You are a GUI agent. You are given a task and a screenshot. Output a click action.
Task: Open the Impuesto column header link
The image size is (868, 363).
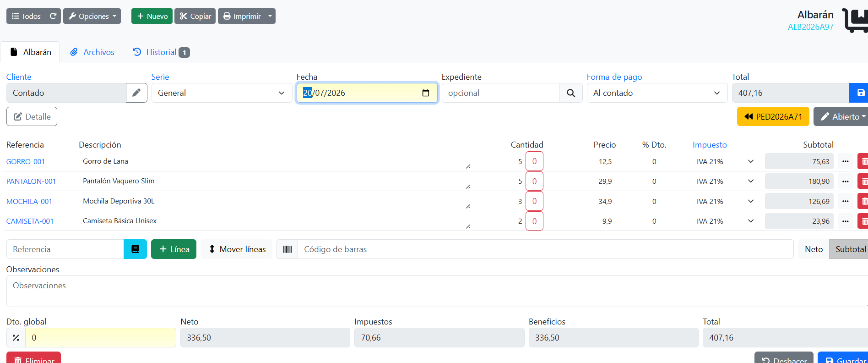[x=710, y=144]
